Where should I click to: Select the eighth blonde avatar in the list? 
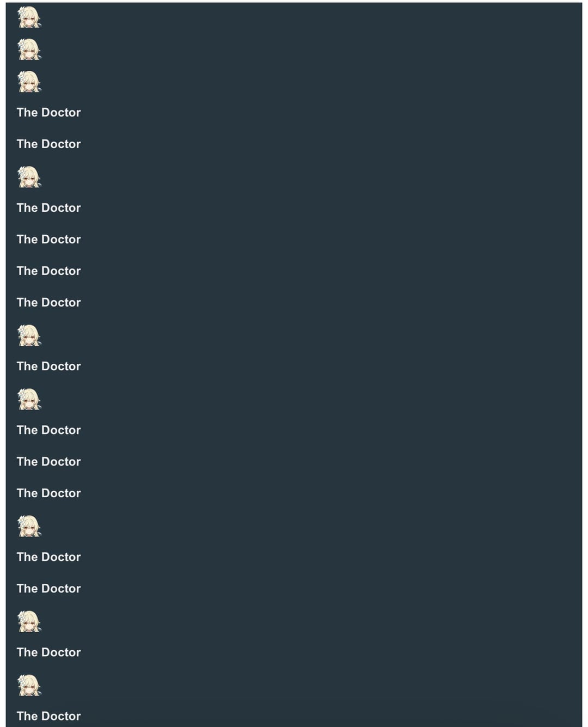pyautogui.click(x=29, y=621)
